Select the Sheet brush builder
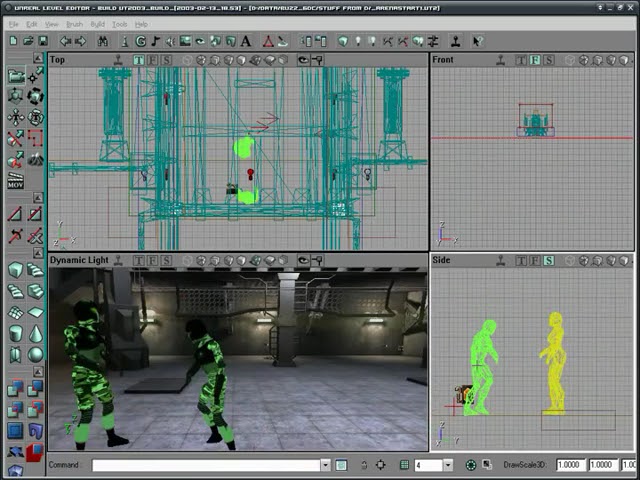 click(x=36, y=312)
